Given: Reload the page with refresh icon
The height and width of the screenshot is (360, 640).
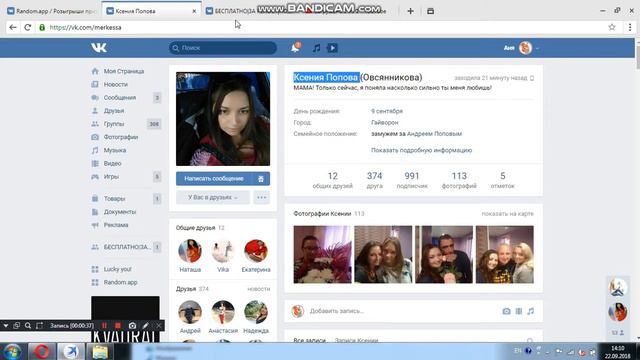Looking at the screenshot, I should (27, 27).
